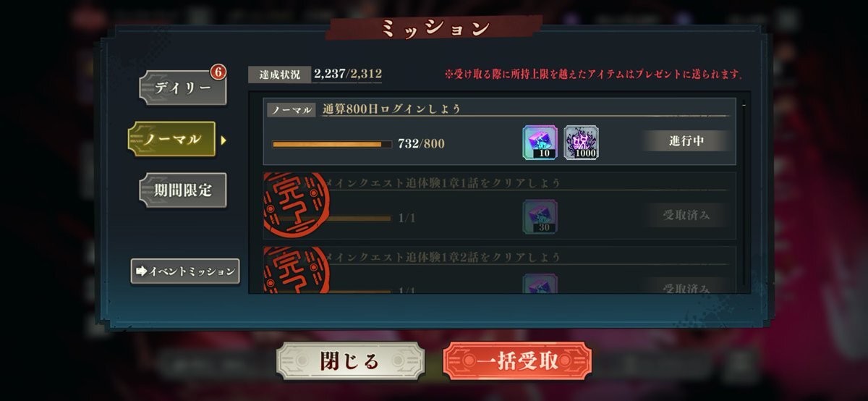Switch to the 期間限定 tab
868x401 pixels.
183,190
